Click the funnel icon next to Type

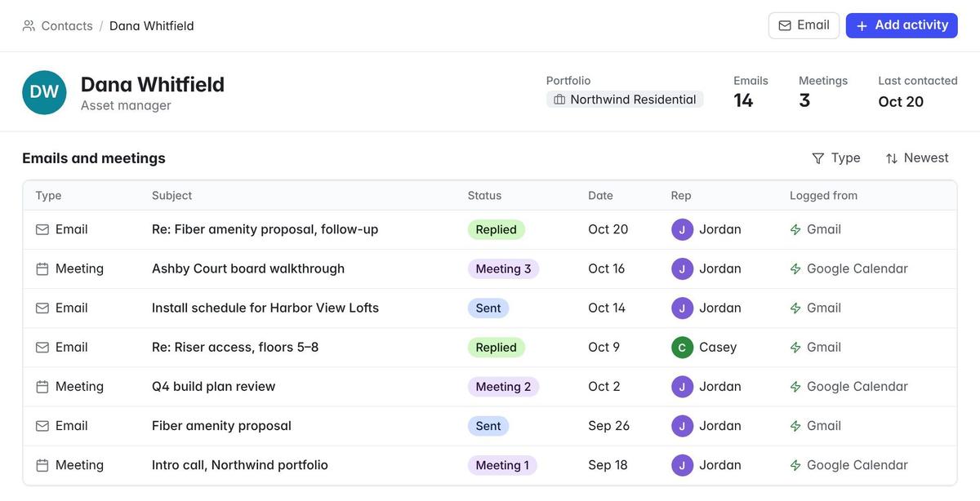click(817, 158)
